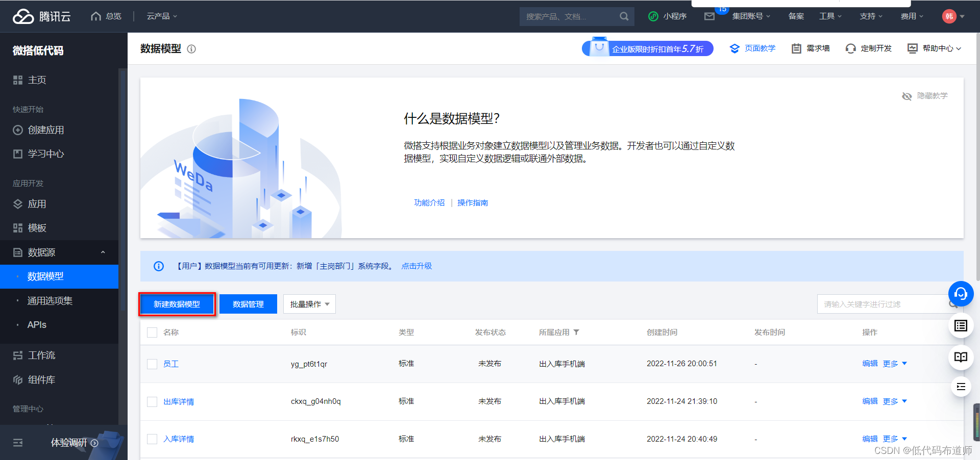Open 应用 layers icon in sidebar

click(18, 204)
